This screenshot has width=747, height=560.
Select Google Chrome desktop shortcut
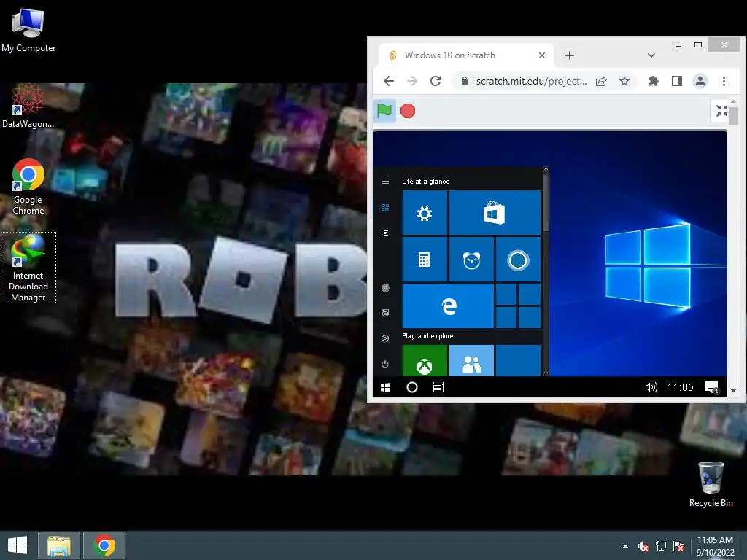(x=28, y=187)
